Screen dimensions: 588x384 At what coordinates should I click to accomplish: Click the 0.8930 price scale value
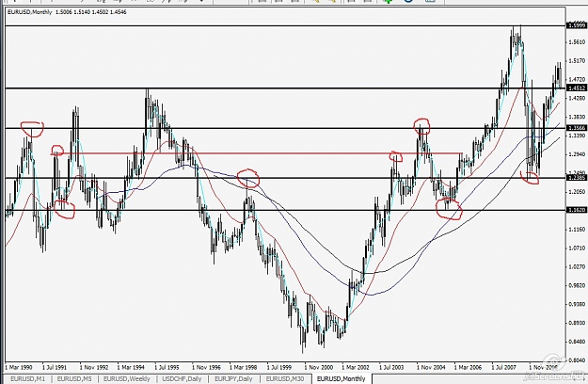click(x=577, y=323)
